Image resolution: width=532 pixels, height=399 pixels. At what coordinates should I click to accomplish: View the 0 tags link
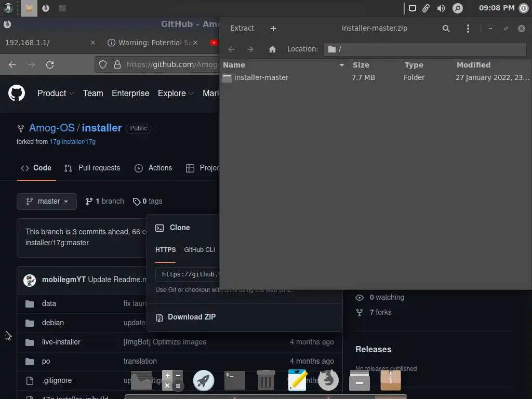tap(148, 202)
